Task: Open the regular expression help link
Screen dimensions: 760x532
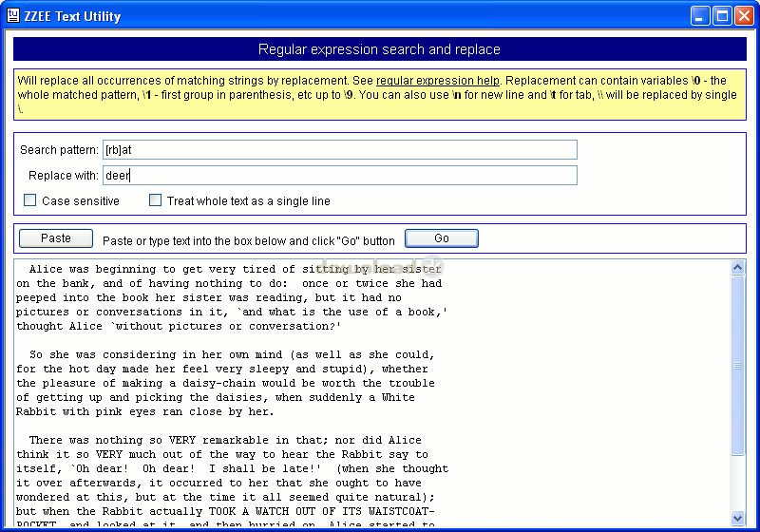Action: 438,81
